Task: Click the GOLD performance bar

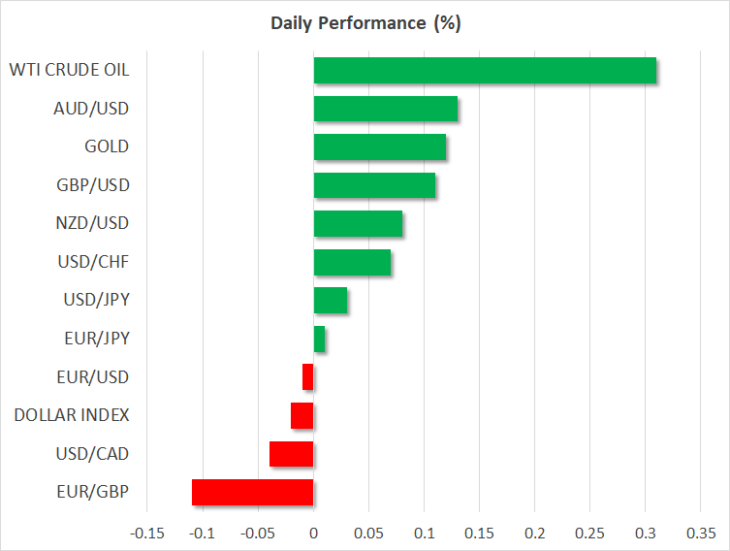Action: click(x=380, y=147)
